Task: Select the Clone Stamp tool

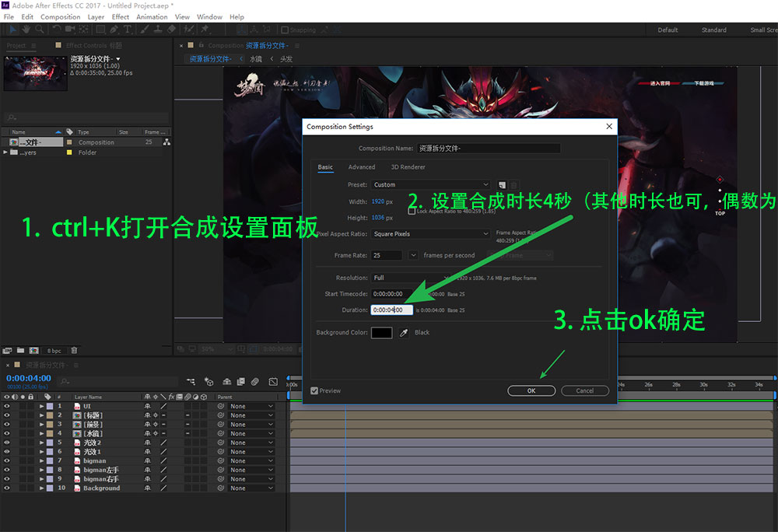Action: pyautogui.click(x=158, y=30)
